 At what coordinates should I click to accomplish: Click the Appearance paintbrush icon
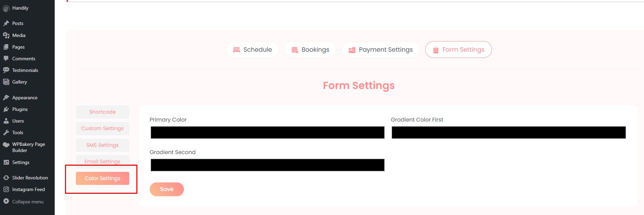pyautogui.click(x=6, y=98)
